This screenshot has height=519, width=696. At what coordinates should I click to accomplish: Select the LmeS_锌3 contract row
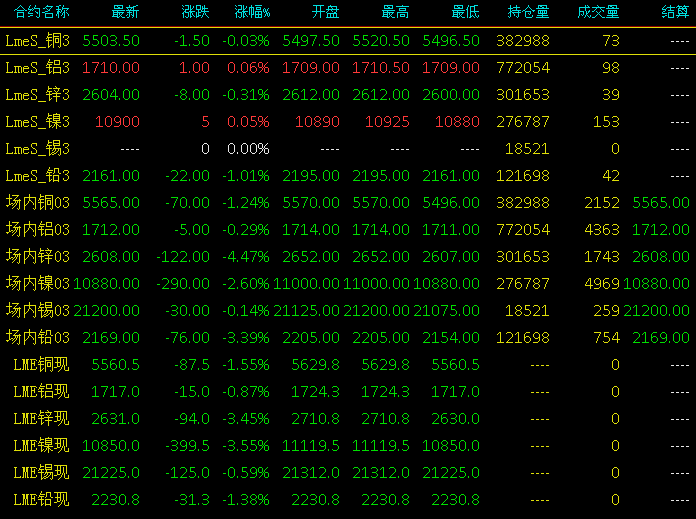click(x=348, y=95)
